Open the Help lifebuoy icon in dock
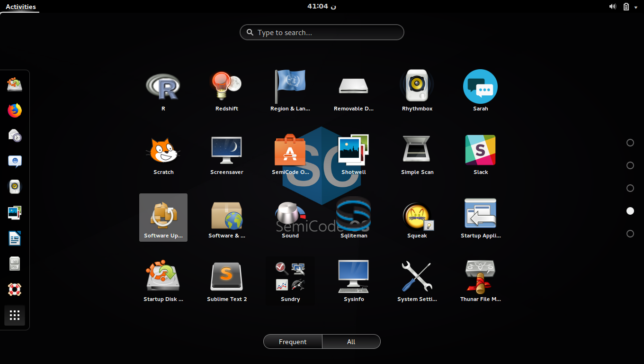 (15, 290)
